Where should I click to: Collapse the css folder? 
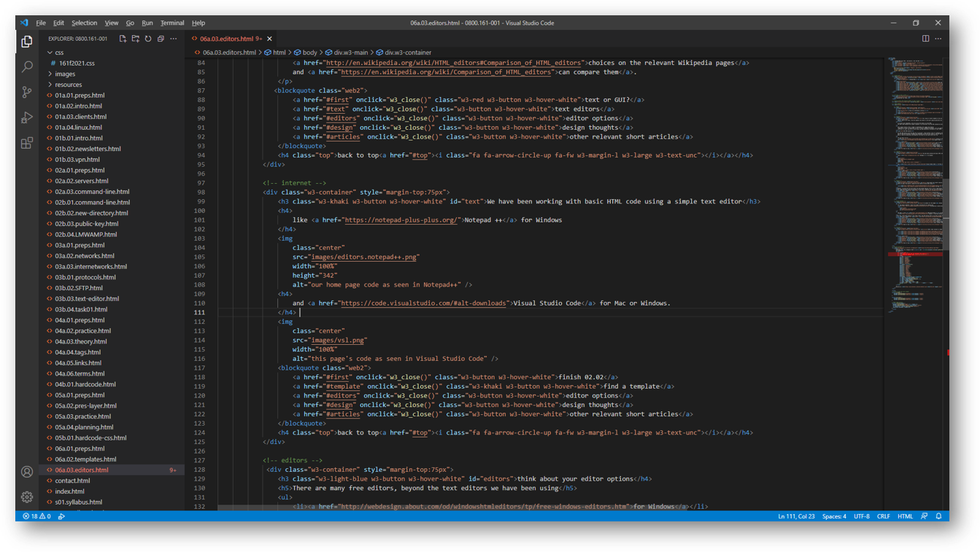[x=58, y=53]
